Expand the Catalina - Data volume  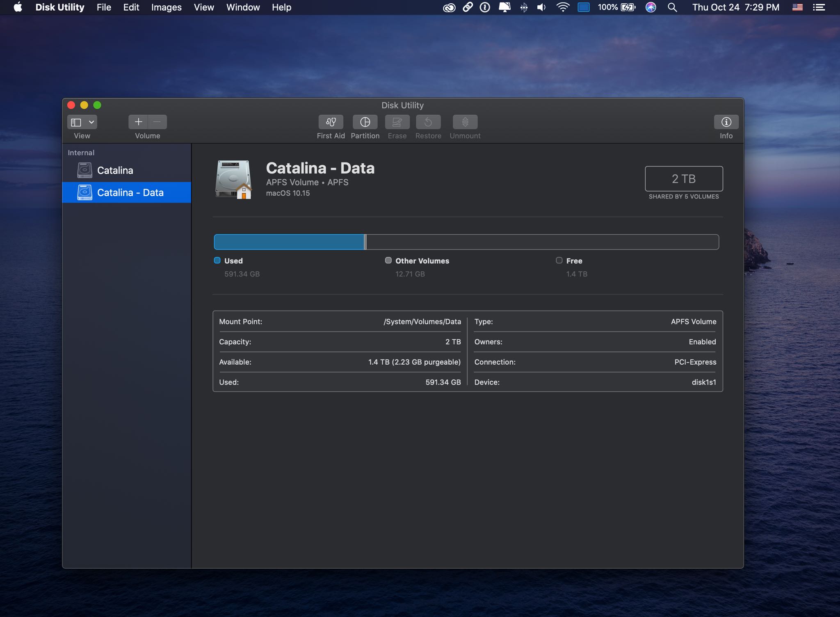click(70, 192)
